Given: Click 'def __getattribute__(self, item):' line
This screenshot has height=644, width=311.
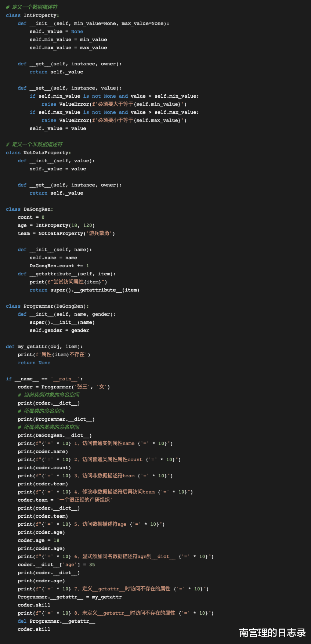Looking at the screenshot, I should [67, 274].
